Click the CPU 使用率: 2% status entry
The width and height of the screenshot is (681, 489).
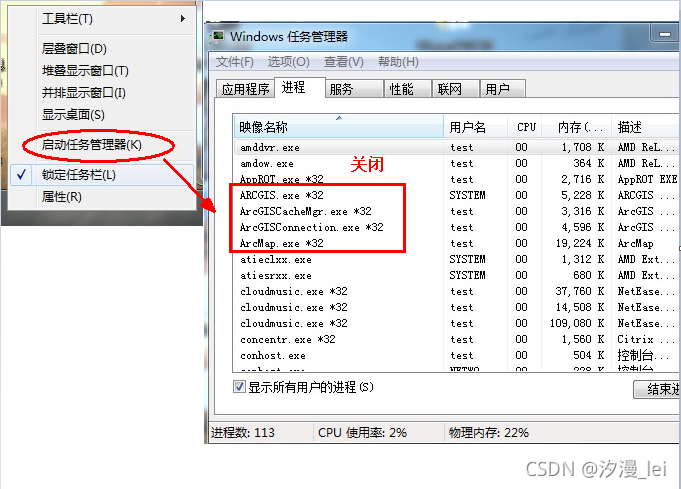362,433
